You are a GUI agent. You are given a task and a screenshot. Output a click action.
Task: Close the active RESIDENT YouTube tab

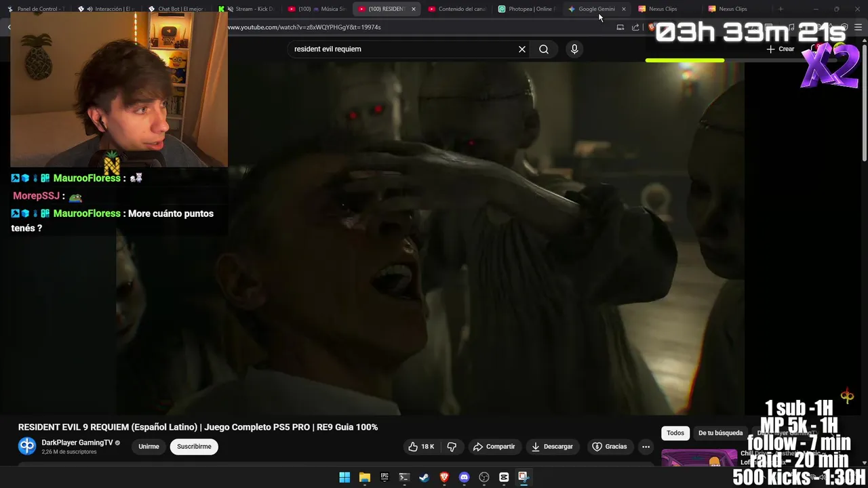(413, 9)
